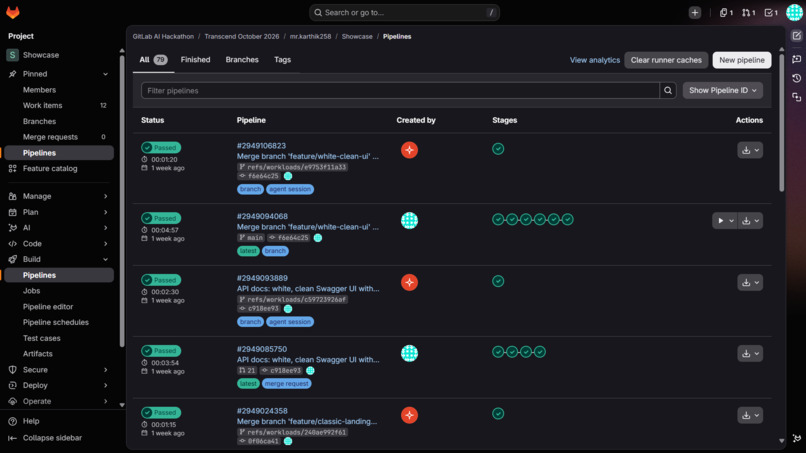Screen dimensions: 806x453
Task: Open merge requests counter in top bar
Action: (x=748, y=13)
